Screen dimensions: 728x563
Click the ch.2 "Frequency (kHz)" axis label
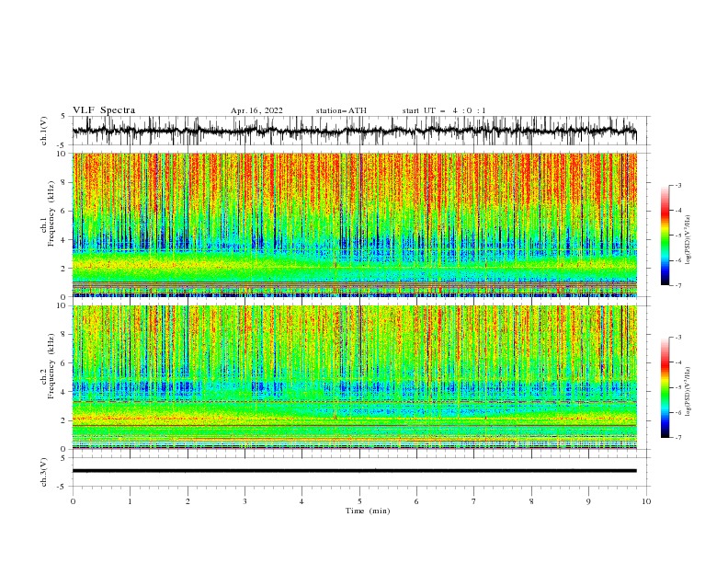pyautogui.click(x=51, y=366)
